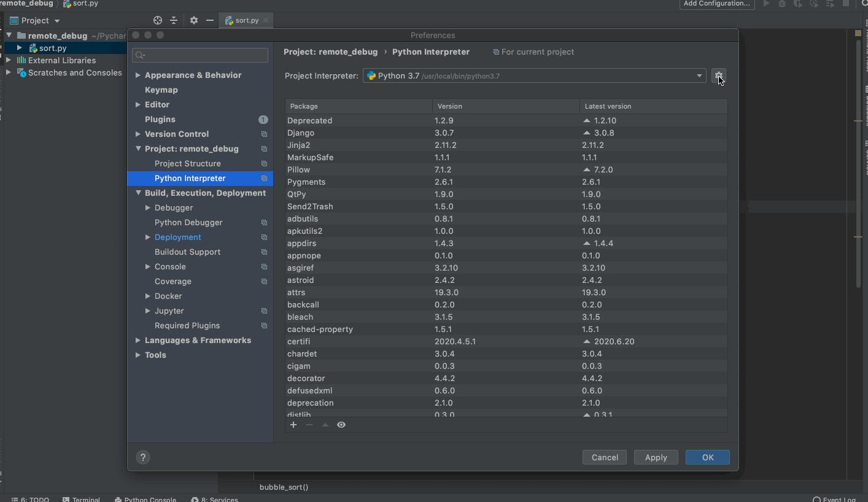Select the Pygments package row
The width and height of the screenshot is (868, 502).
[506, 182]
